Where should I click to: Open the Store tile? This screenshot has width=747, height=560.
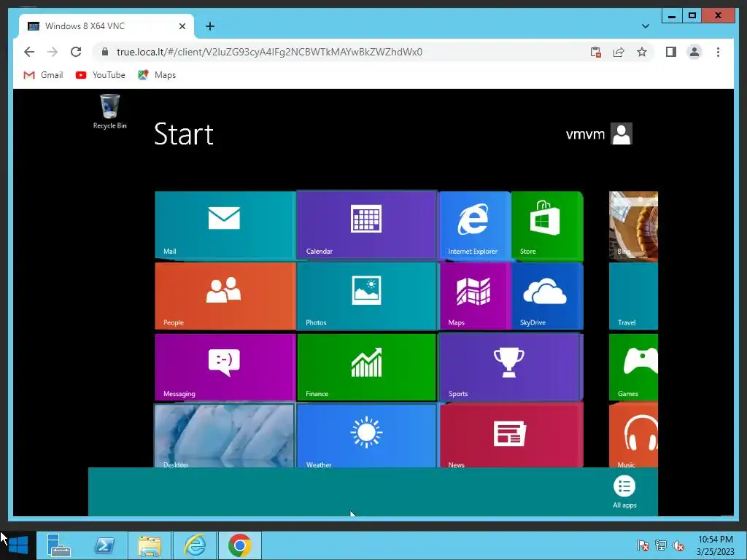(547, 225)
